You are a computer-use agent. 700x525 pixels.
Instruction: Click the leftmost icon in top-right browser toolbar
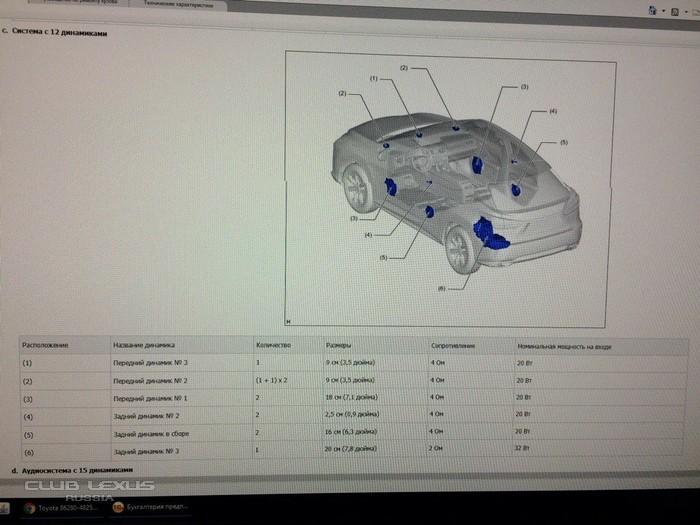[653, 9]
